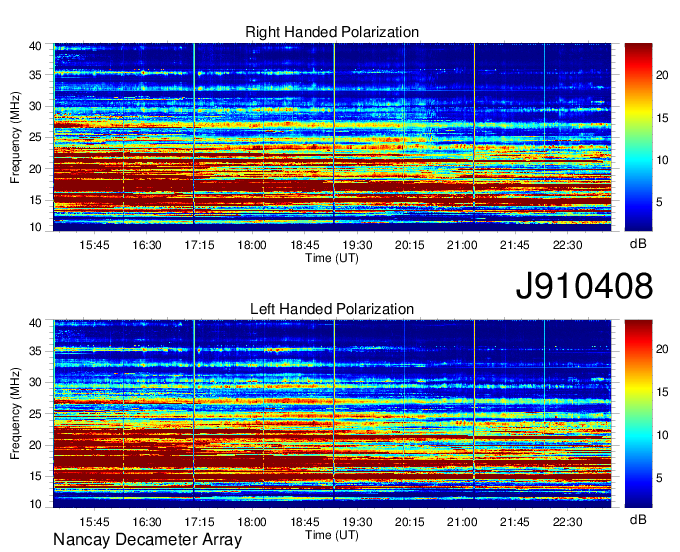Click the top plot's dB color bar

(x=638, y=137)
